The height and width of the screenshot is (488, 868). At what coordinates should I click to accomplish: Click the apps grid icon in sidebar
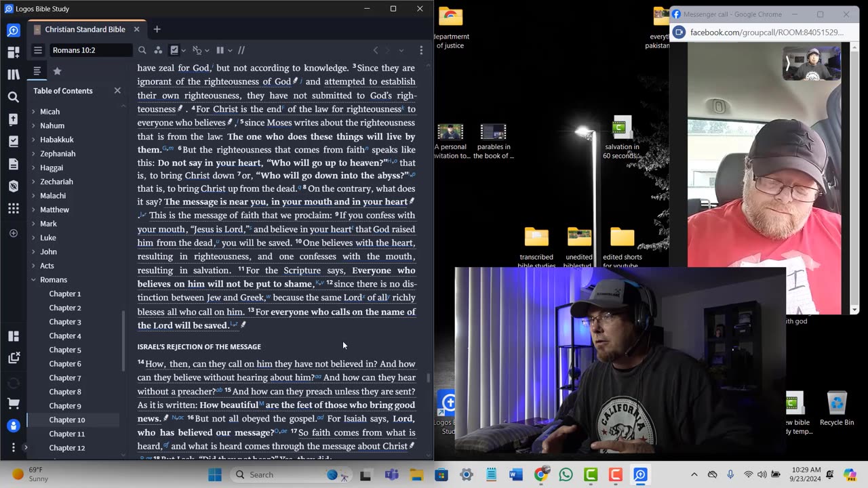(13, 209)
